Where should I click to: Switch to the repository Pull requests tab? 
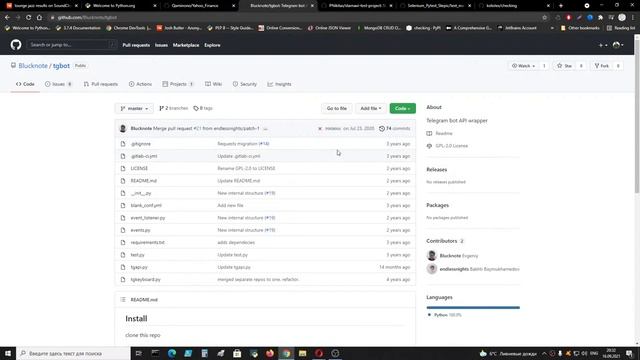[101, 84]
